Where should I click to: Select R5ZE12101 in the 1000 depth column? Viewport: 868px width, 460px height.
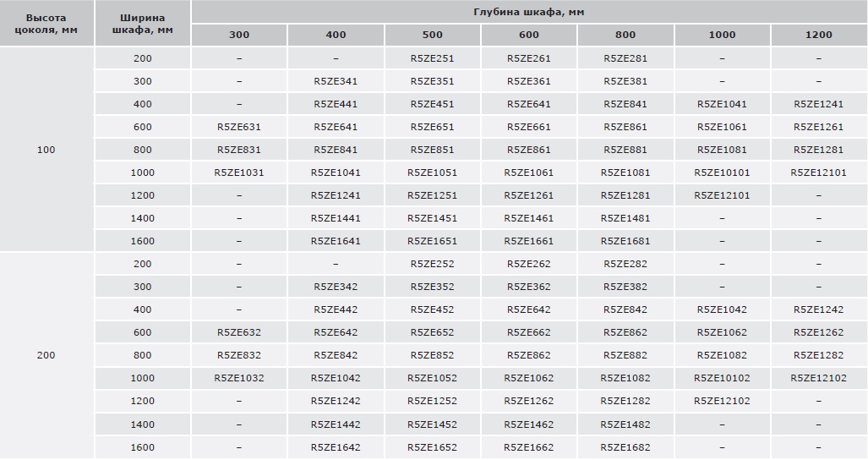point(722,195)
